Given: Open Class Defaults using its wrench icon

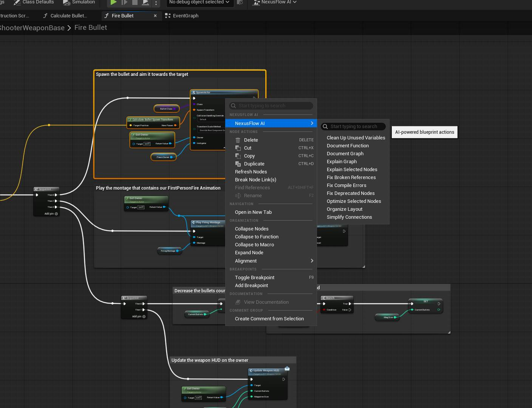Looking at the screenshot, I should pyautogui.click(x=17, y=2).
